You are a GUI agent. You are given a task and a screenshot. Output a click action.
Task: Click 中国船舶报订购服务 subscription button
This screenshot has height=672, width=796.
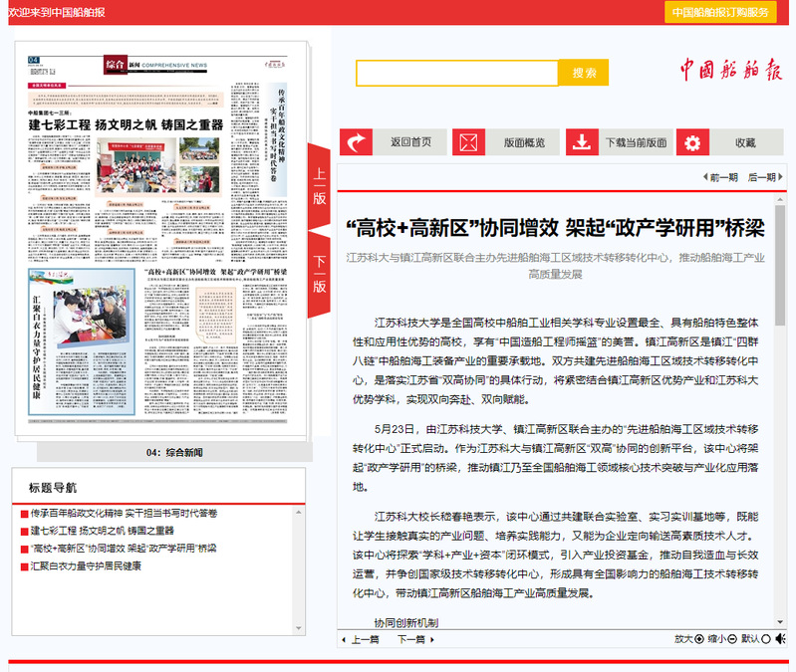point(720,12)
